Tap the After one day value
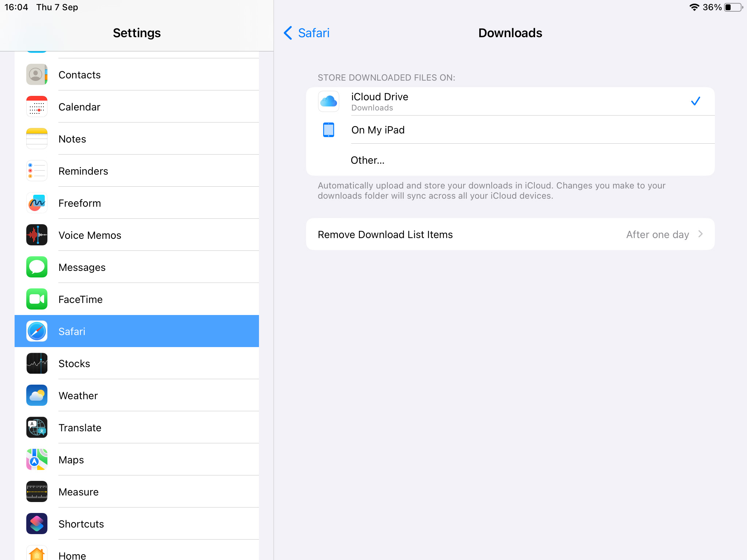The width and height of the screenshot is (747, 560). point(657,234)
